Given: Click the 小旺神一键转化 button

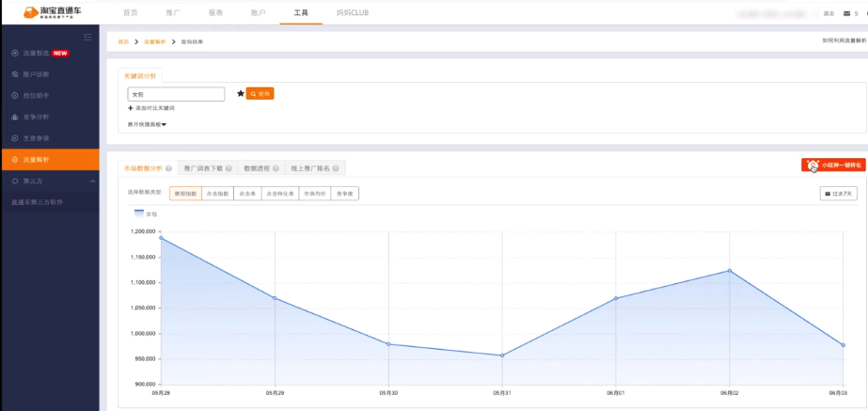Looking at the screenshot, I should 833,166.
